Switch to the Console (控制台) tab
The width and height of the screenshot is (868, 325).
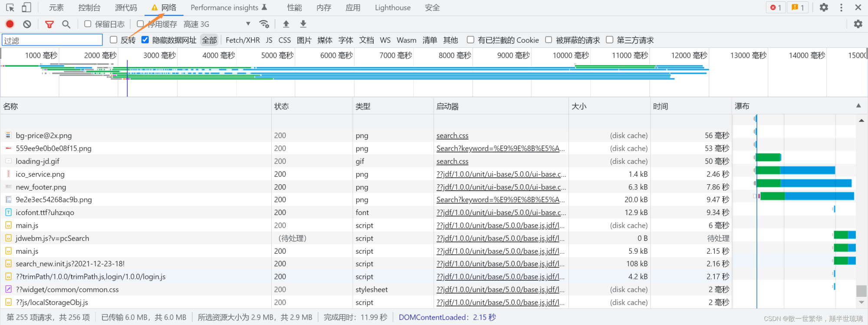tap(89, 7)
